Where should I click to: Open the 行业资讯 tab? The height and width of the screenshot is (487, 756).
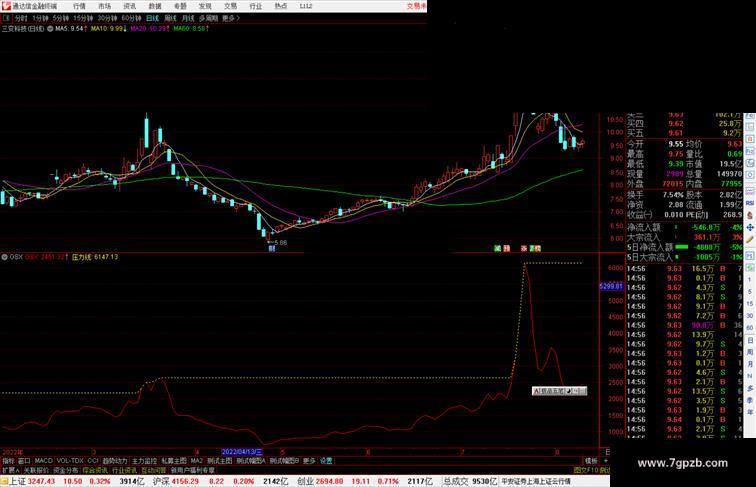[125, 470]
